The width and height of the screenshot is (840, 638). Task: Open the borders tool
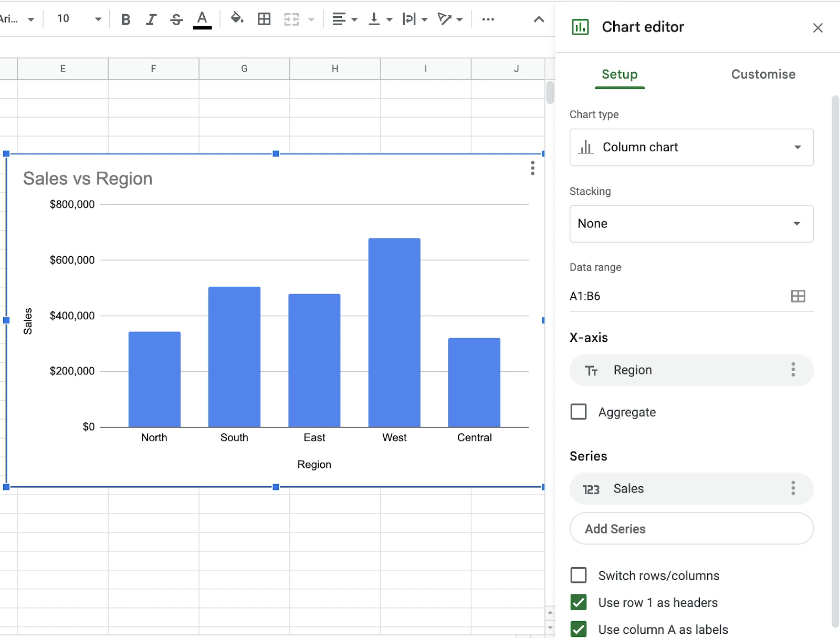pyautogui.click(x=264, y=19)
